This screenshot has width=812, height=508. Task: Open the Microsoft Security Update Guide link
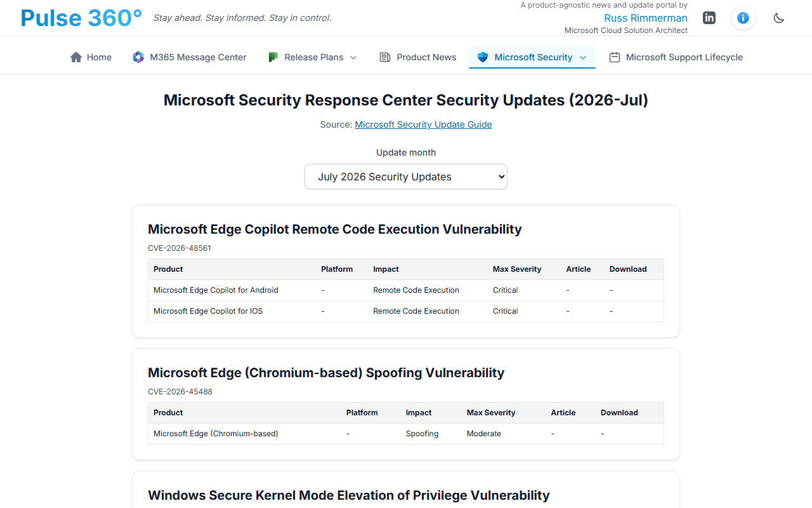coord(423,124)
